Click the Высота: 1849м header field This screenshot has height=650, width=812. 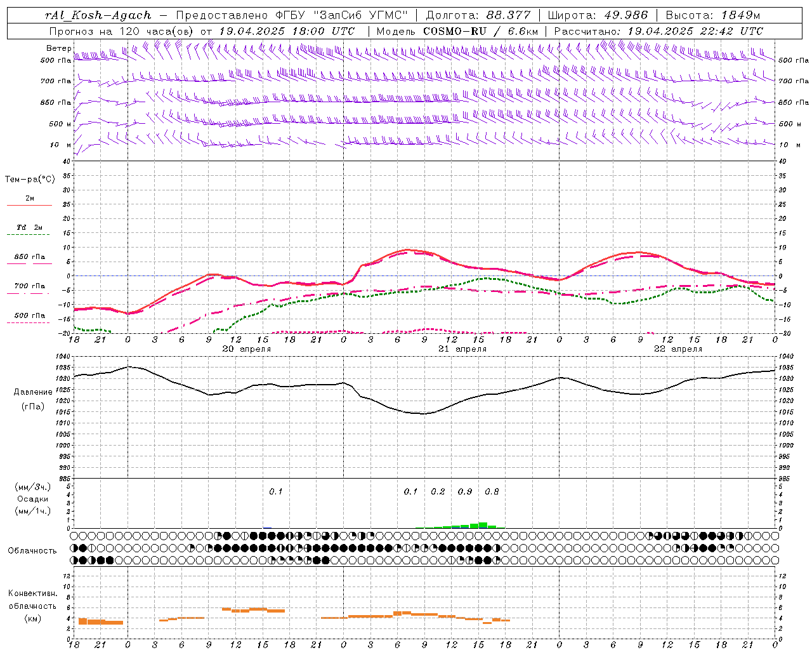pyautogui.click(x=713, y=15)
